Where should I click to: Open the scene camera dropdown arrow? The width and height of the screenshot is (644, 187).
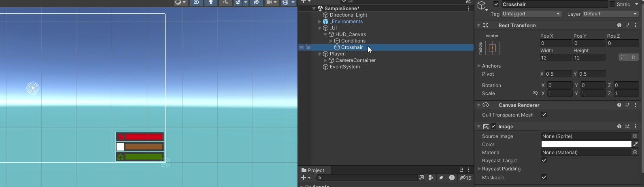(276, 2)
